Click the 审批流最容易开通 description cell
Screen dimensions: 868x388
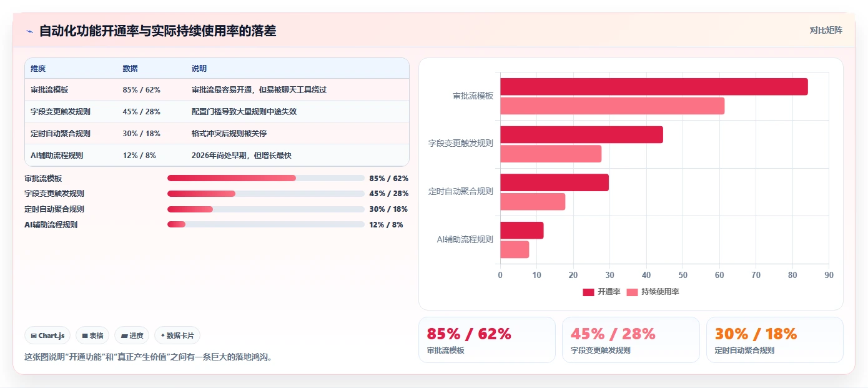(x=259, y=90)
